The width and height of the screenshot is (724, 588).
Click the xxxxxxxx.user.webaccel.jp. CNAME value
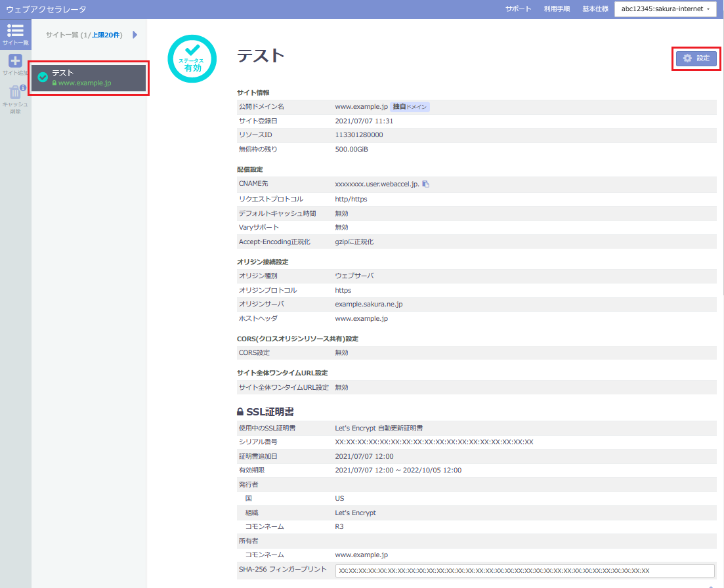coord(377,184)
